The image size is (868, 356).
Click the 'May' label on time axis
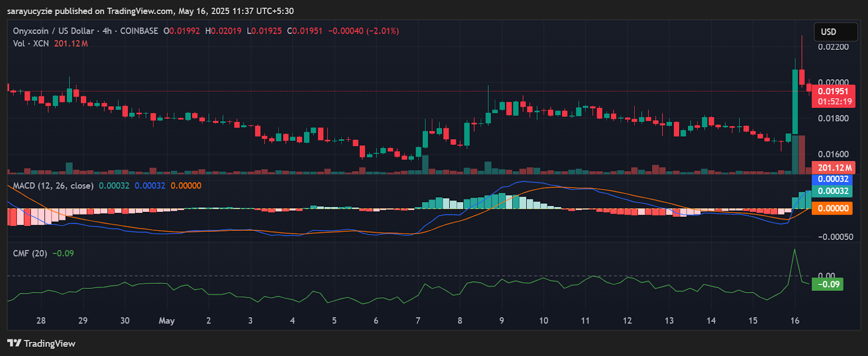point(167,321)
